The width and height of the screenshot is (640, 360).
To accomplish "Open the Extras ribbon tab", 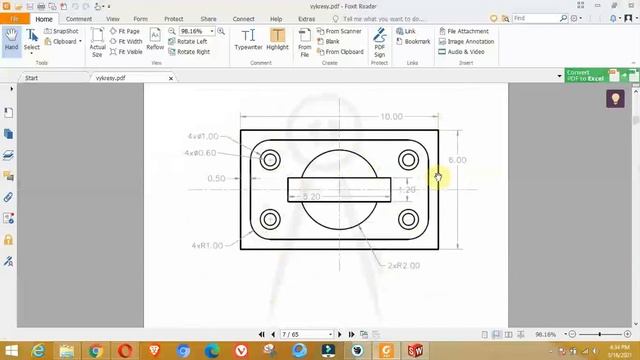I will (x=306, y=19).
